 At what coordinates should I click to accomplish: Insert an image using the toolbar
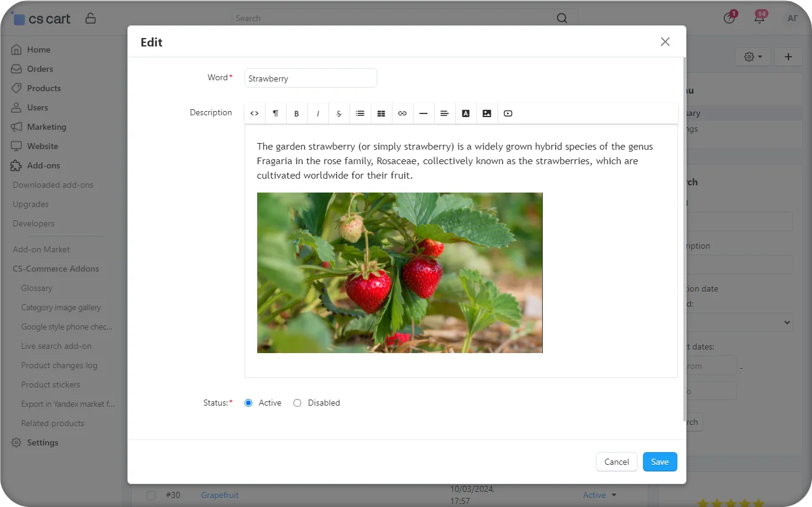(x=487, y=113)
